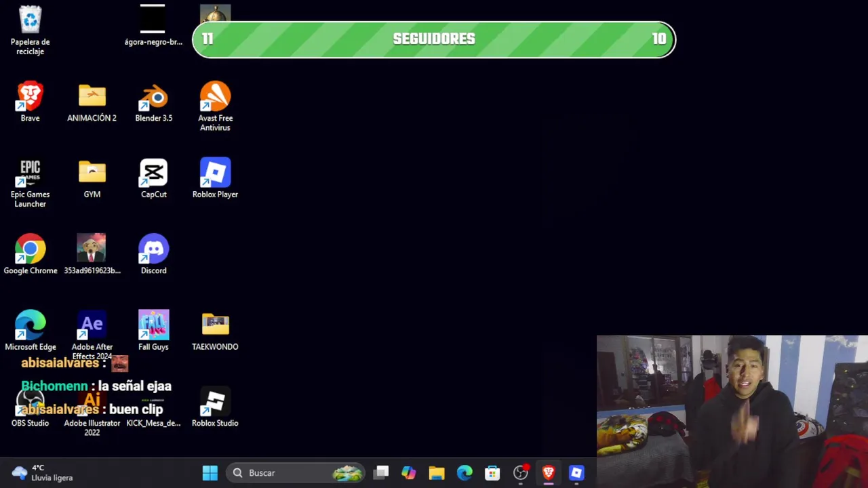Select the ANIMACIÓN 2 folder
Screen dimensions: 868x488
[x=92, y=102]
